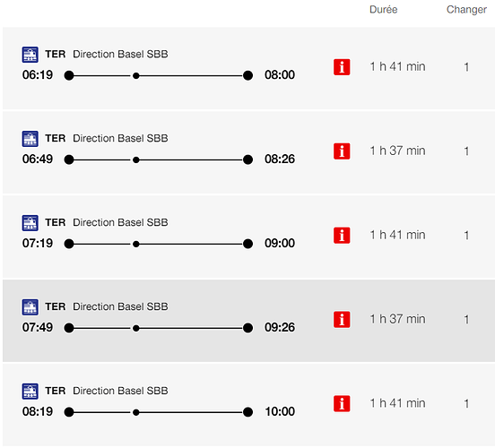This screenshot has width=495, height=448.
Task: Open info alert for 07:49 departure
Action: pos(342,320)
